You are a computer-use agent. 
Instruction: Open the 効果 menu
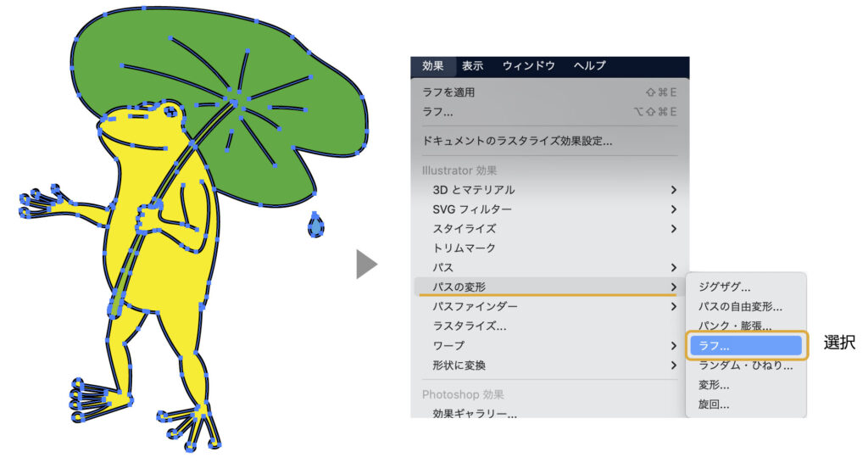(x=433, y=66)
